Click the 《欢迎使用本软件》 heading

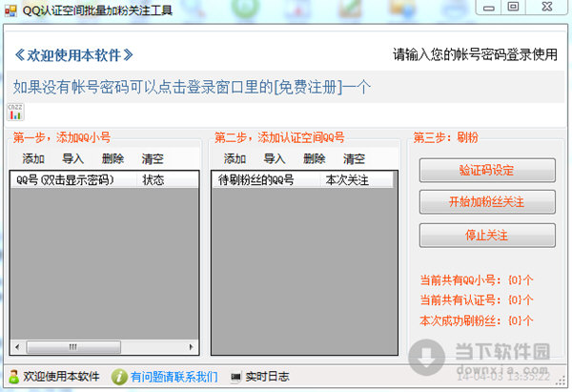73,55
